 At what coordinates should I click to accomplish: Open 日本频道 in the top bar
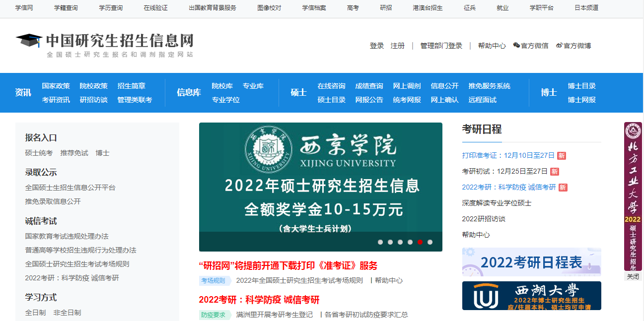[586, 8]
